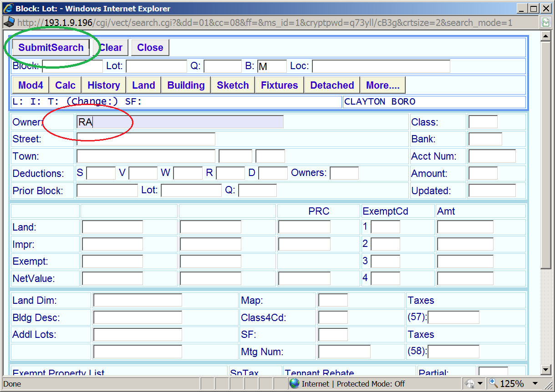
Task: Click the Street input field
Action: click(146, 139)
